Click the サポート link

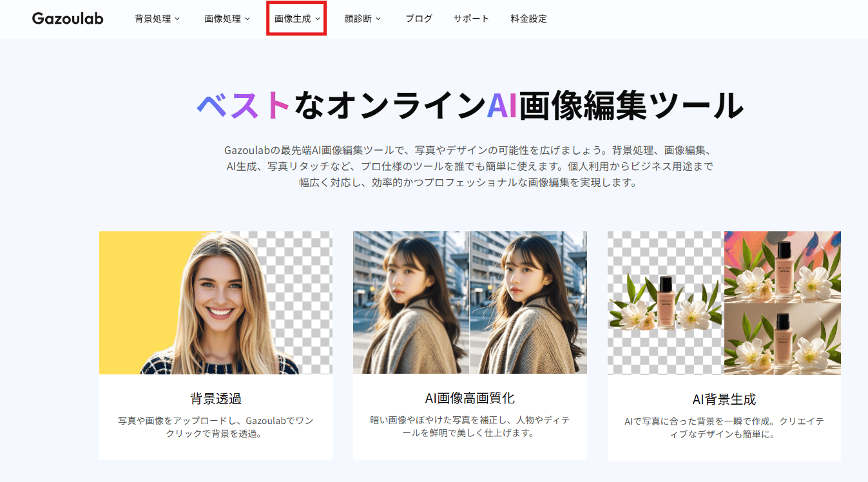(x=470, y=19)
